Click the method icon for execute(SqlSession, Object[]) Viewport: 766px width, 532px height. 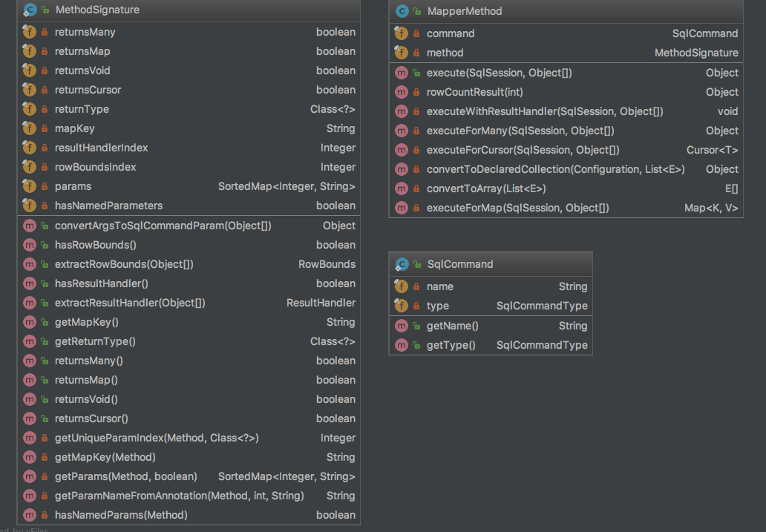pyautogui.click(x=402, y=73)
